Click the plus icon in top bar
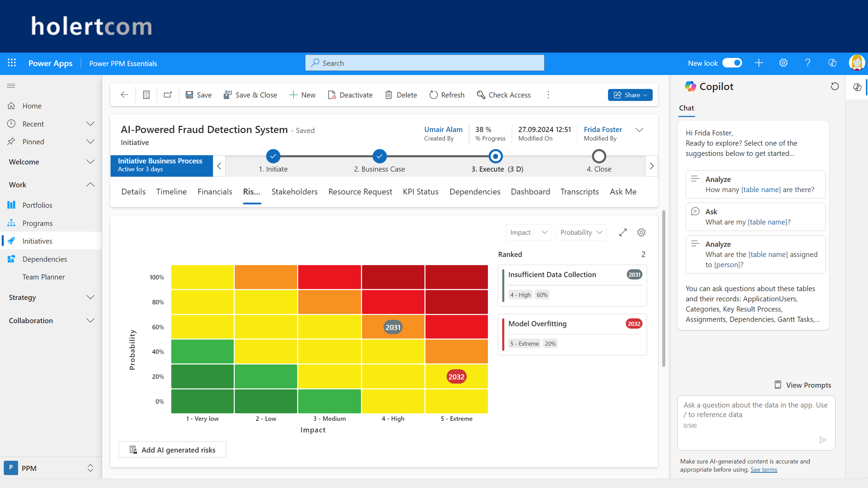The height and width of the screenshot is (488, 868). pos(759,63)
